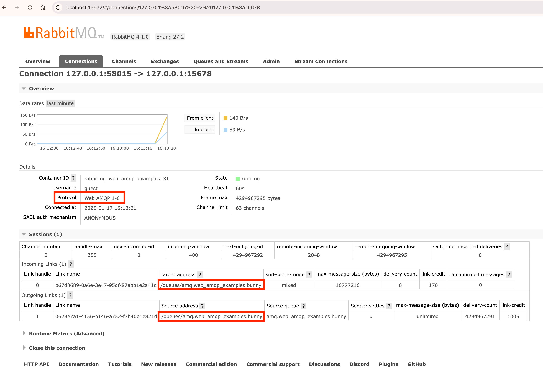543x392 pixels.
Task: Visit the GitHub link in the footer
Action: [x=416, y=364]
